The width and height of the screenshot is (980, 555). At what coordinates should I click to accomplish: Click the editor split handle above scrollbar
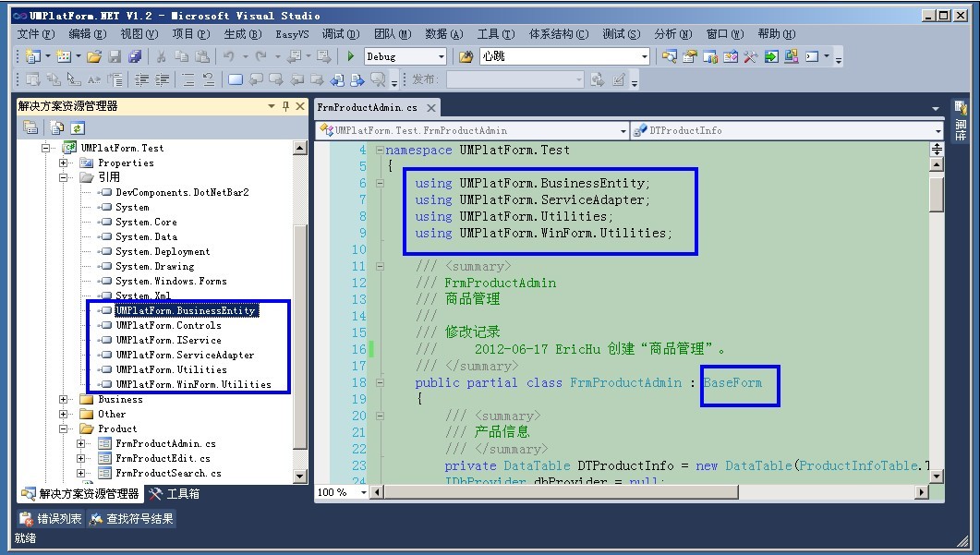pos(937,149)
